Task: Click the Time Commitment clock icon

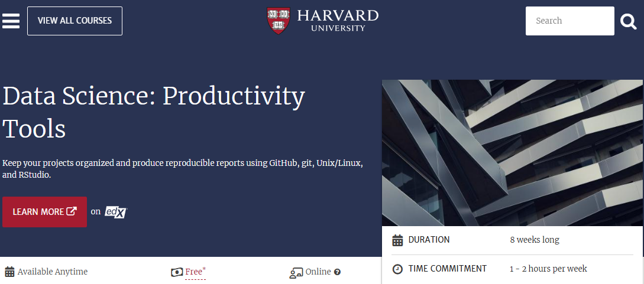Action: 398,269
